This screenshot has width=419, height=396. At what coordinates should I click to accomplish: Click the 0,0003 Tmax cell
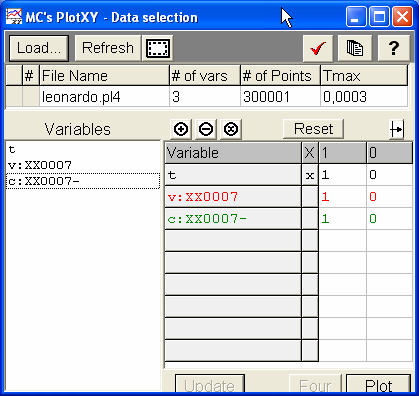pyautogui.click(x=364, y=97)
